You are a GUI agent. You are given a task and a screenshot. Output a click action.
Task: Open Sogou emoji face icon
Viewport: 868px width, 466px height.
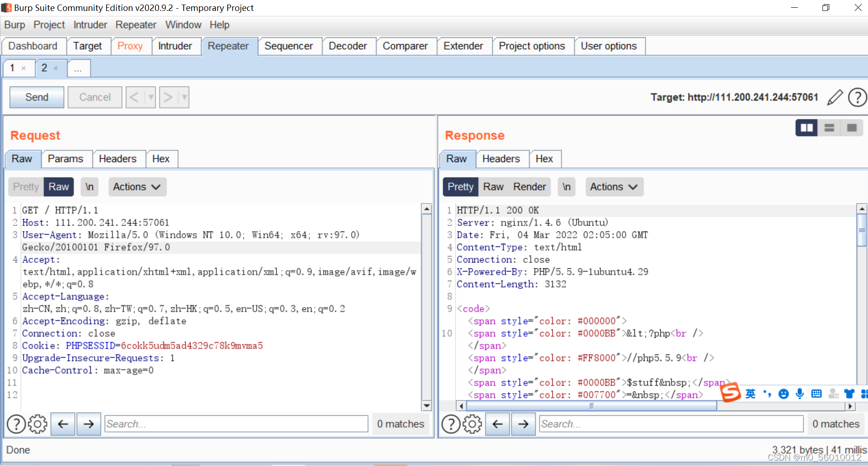(783, 394)
